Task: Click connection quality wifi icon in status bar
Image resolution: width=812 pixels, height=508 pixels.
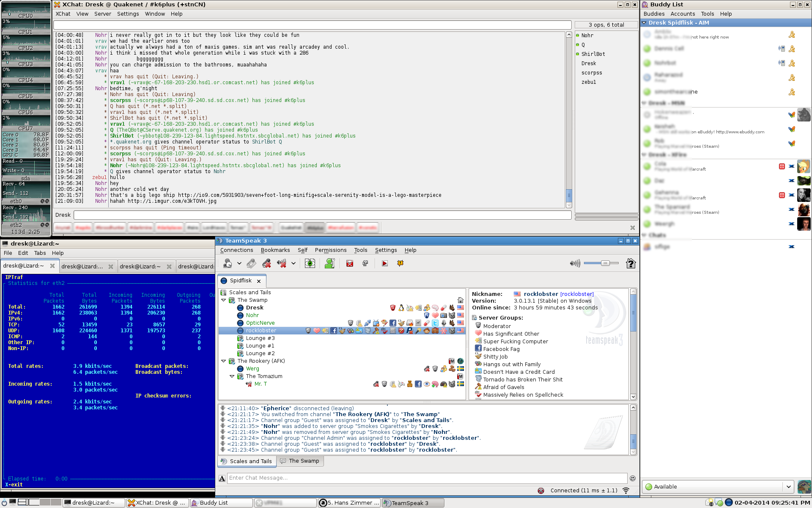Action: 626,491
